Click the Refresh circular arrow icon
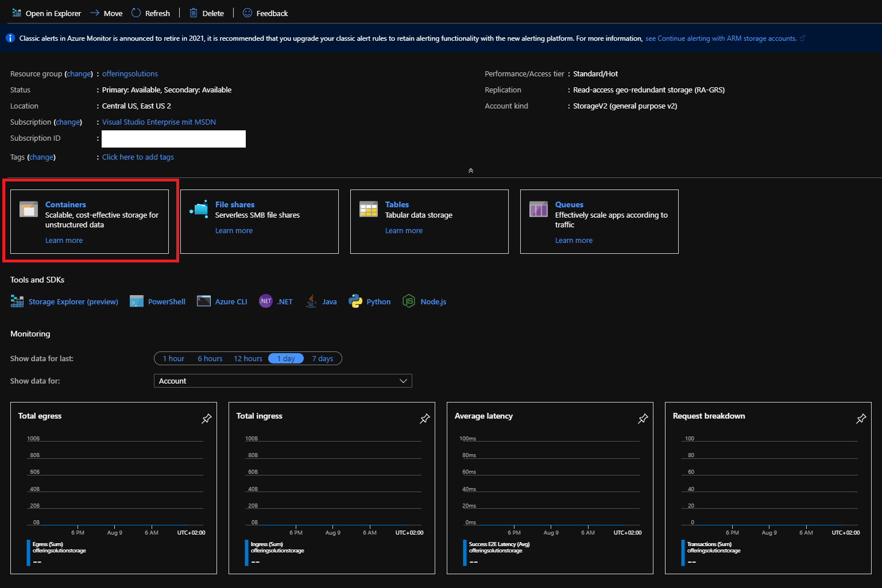This screenshot has width=882, height=588. point(136,13)
